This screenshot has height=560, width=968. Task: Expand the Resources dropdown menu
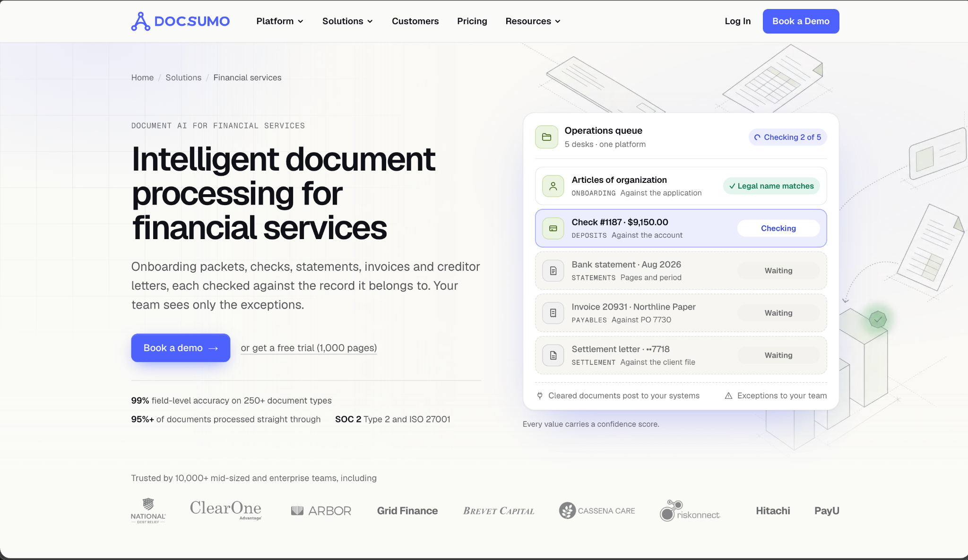[x=533, y=21]
